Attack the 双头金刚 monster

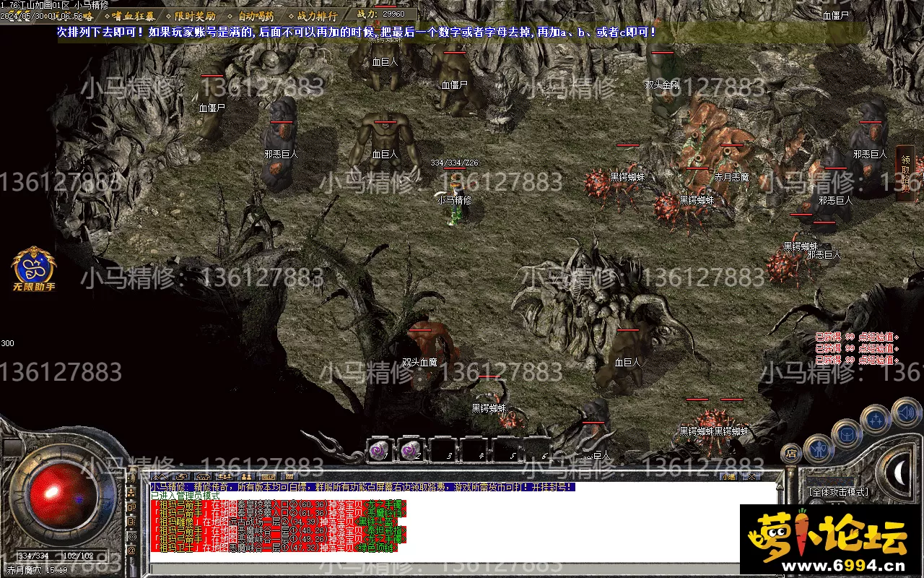pyautogui.click(x=663, y=85)
